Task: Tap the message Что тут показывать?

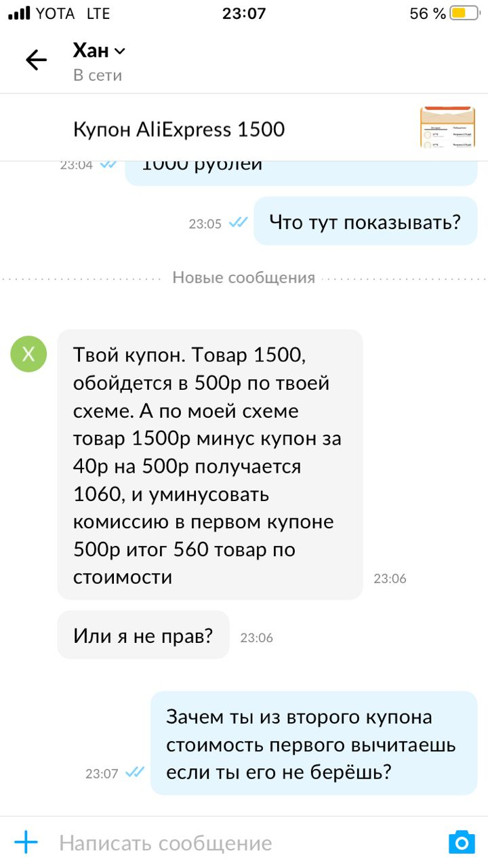Action: (365, 221)
